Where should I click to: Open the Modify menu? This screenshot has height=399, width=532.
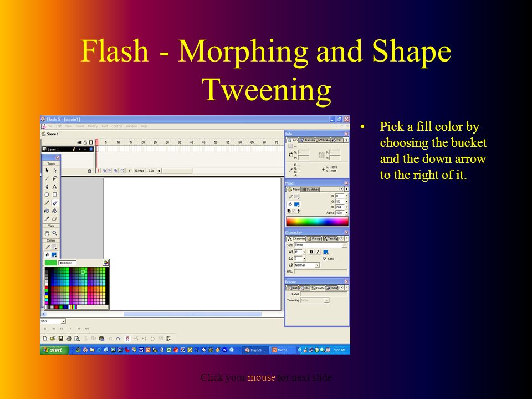[93, 126]
